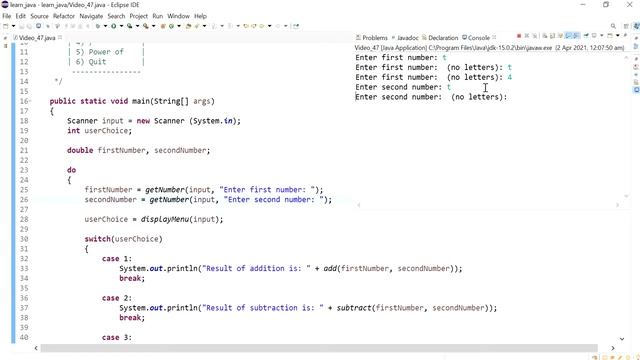The width and height of the screenshot is (640, 360).
Task: Switch to the Declaration tab
Action: click(440, 38)
